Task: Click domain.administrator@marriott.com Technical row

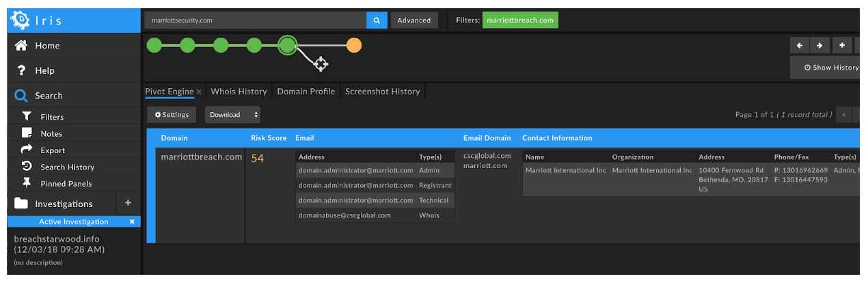Action: click(x=375, y=200)
